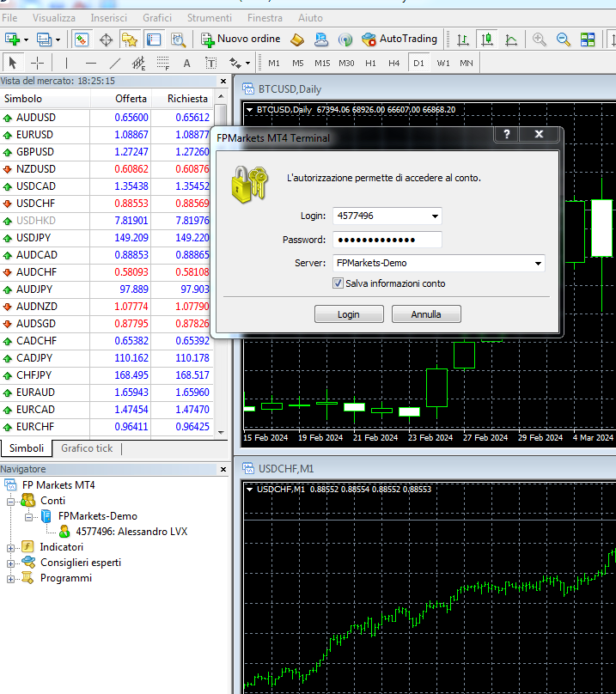Toggle the Data Window crosshair icon

click(107, 40)
